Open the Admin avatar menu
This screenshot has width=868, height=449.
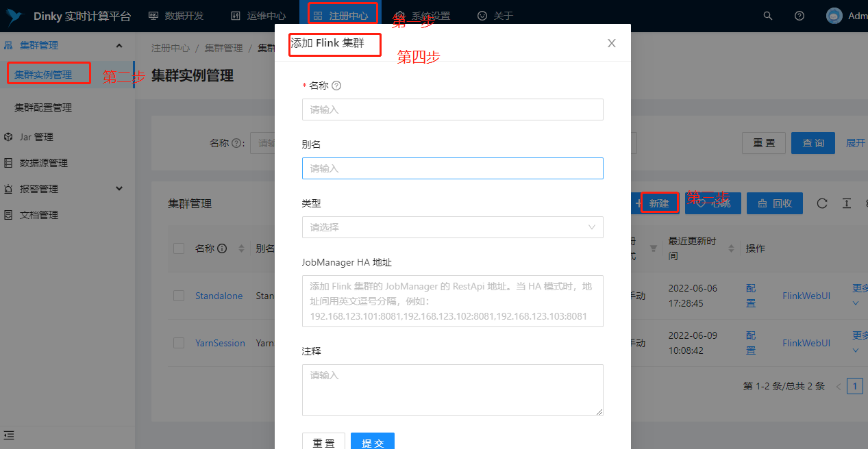pyautogui.click(x=834, y=15)
